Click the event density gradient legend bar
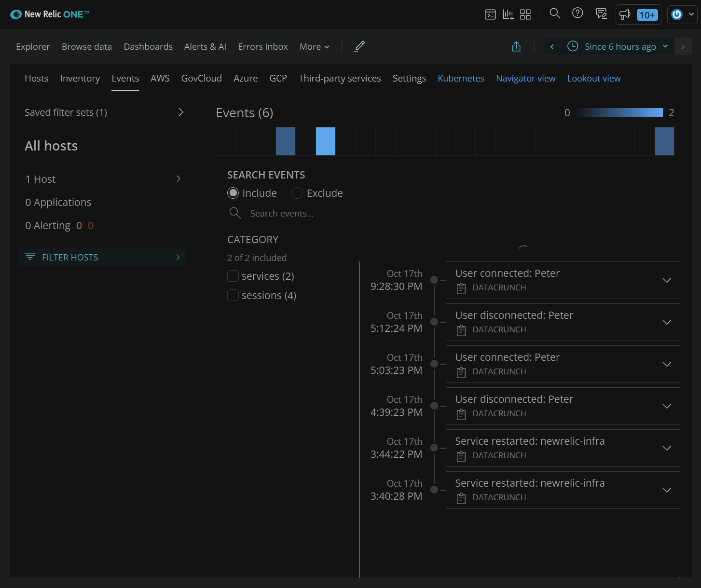Image resolution: width=701 pixels, height=588 pixels. pyautogui.click(x=620, y=112)
